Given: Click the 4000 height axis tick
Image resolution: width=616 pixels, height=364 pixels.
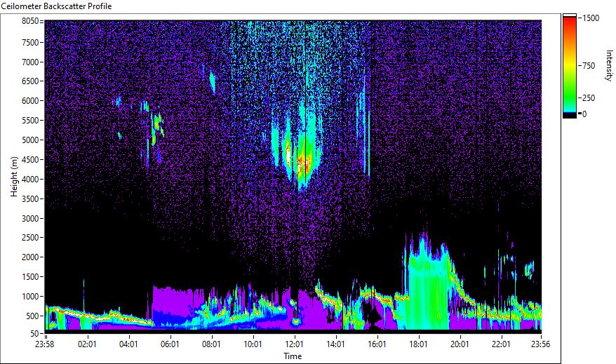Looking at the screenshot, I should coord(30,180).
